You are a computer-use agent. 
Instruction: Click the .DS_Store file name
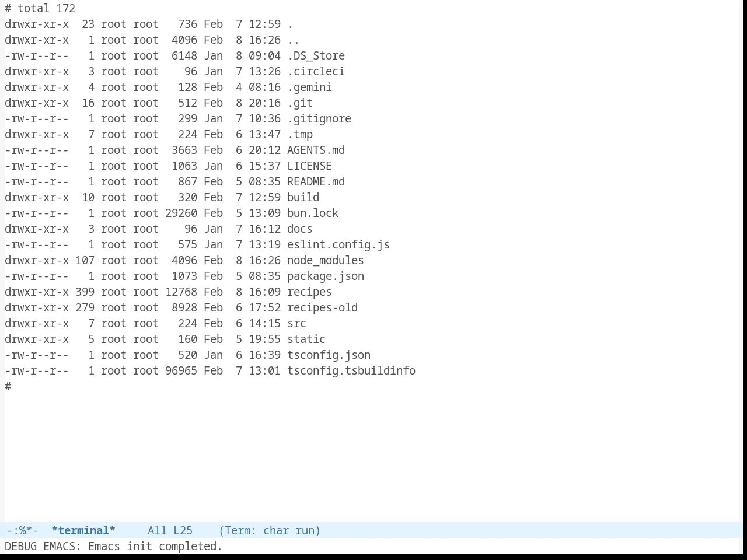[x=316, y=55]
